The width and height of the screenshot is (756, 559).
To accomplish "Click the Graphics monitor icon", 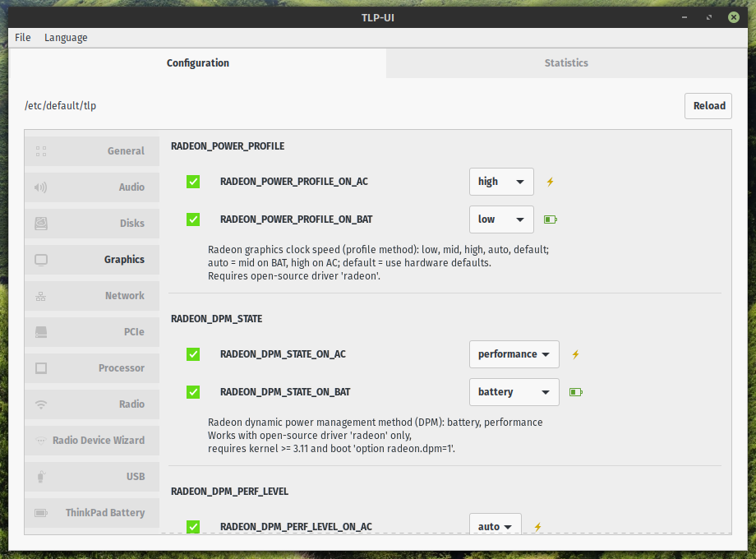I will 41,260.
